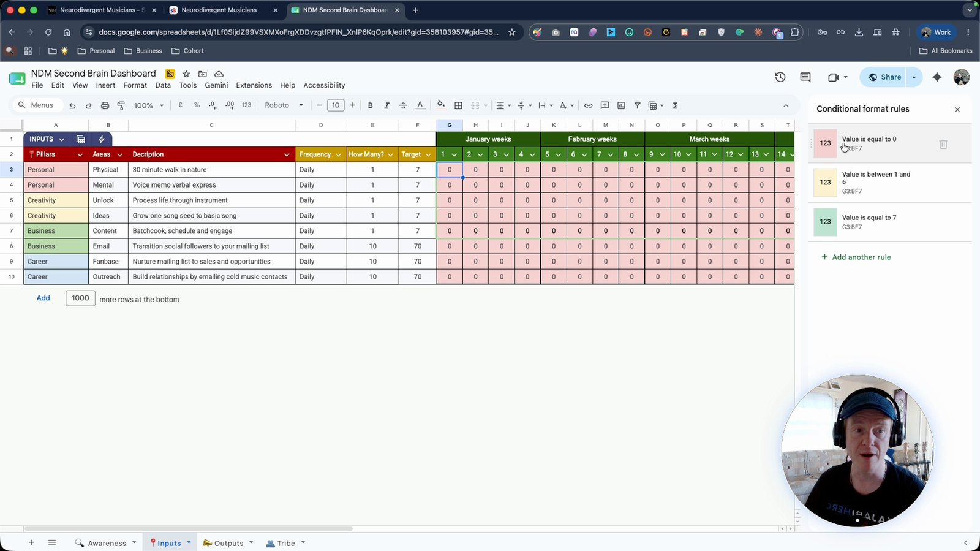Image resolution: width=980 pixels, height=551 pixels.
Task: Open the INPUTS table name dropdown
Action: point(62,140)
